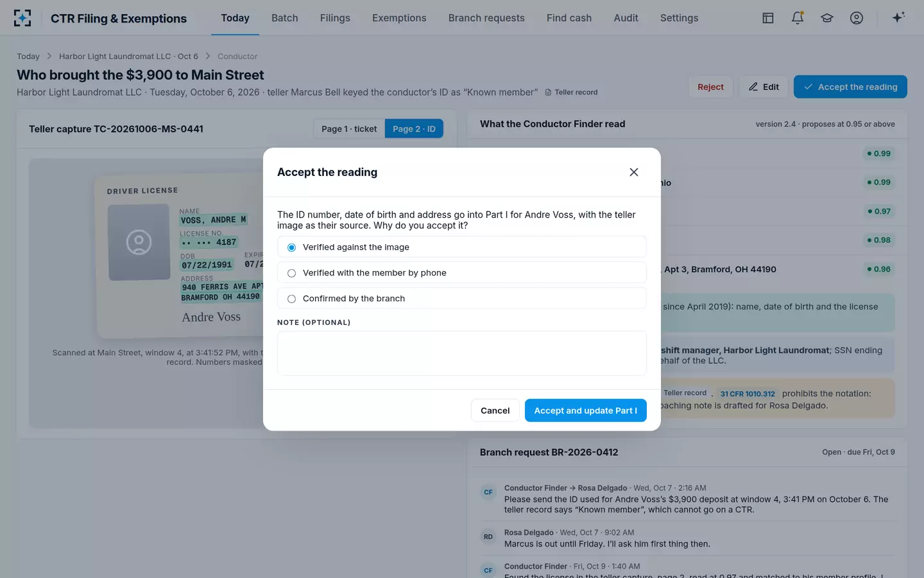This screenshot has height=578, width=924.
Task: Open the Branch requests tab
Action: [x=486, y=18]
